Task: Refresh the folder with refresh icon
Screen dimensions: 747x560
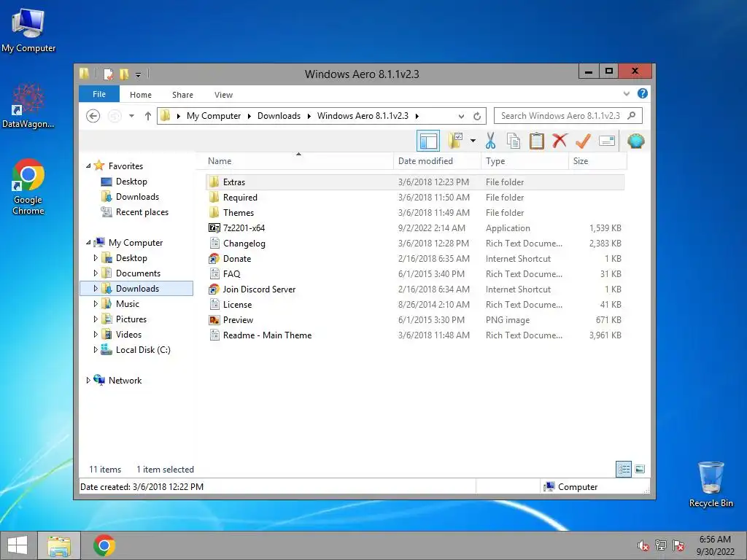Action: tap(477, 116)
